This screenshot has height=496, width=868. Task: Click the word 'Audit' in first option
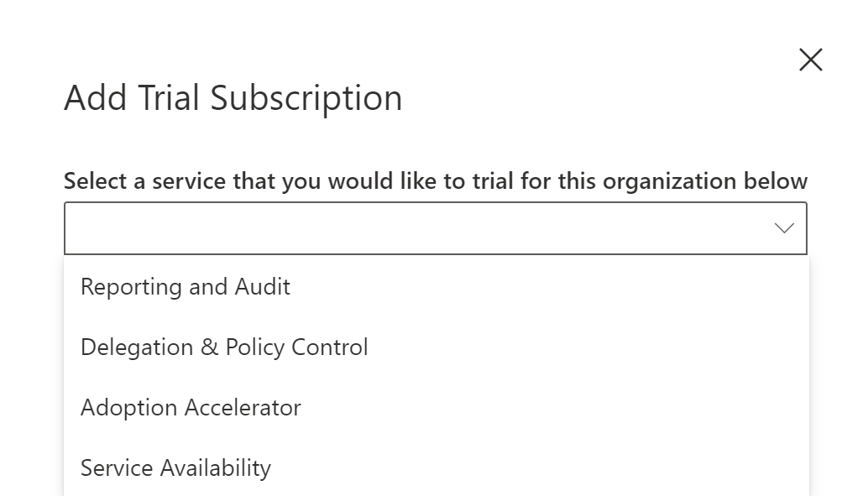point(263,287)
